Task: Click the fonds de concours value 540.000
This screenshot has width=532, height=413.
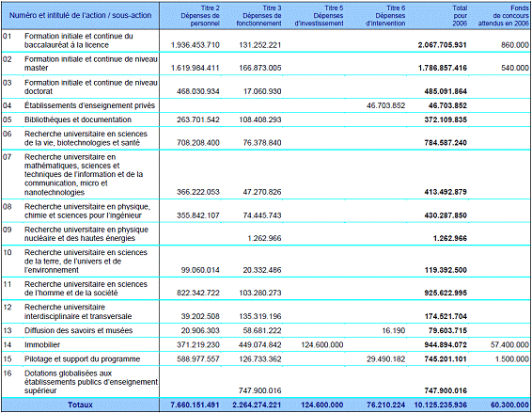Action: (x=515, y=68)
